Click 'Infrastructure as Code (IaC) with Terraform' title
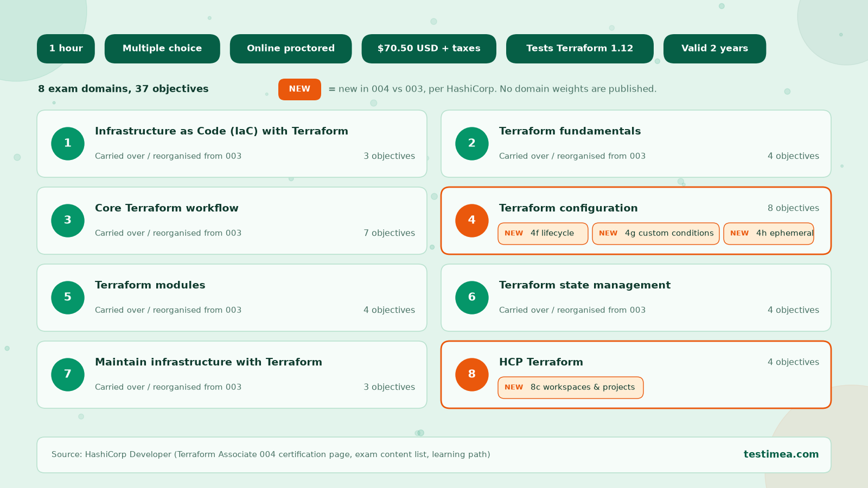The width and height of the screenshot is (868, 488). click(x=221, y=131)
